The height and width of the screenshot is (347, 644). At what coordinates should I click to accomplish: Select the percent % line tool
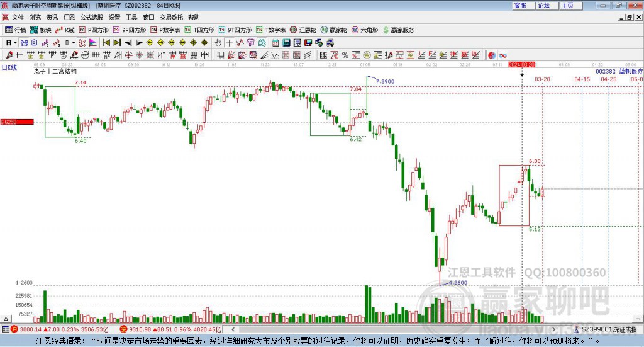[x=345, y=55]
